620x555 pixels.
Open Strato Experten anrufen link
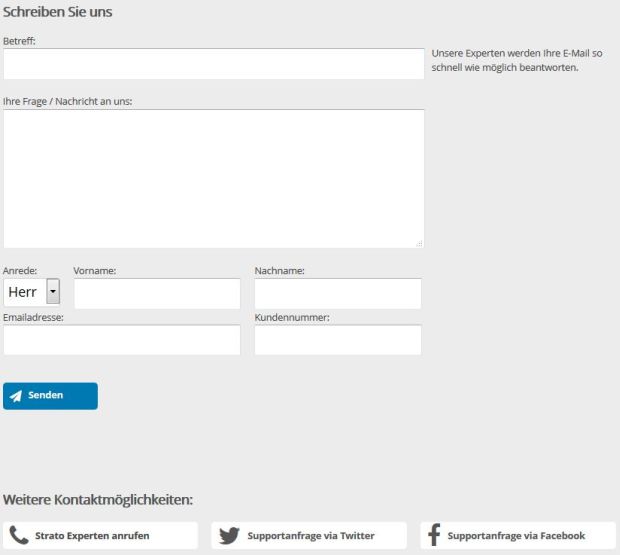coord(92,535)
